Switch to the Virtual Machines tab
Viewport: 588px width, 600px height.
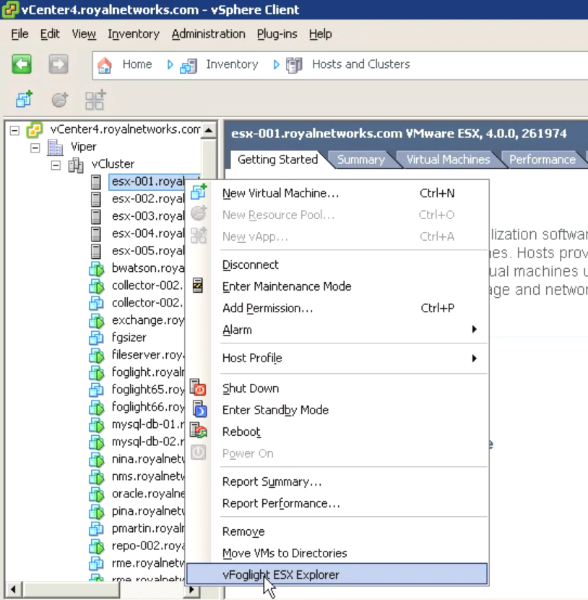click(448, 160)
